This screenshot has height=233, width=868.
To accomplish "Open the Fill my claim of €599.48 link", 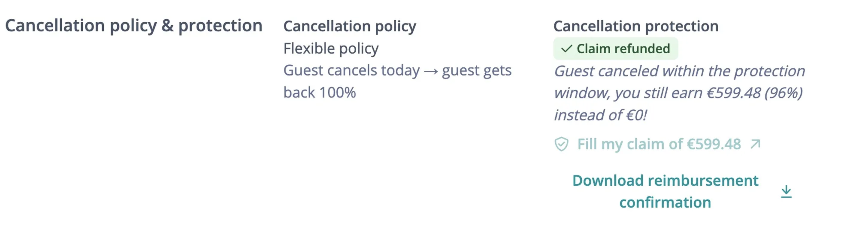I will (x=659, y=144).
